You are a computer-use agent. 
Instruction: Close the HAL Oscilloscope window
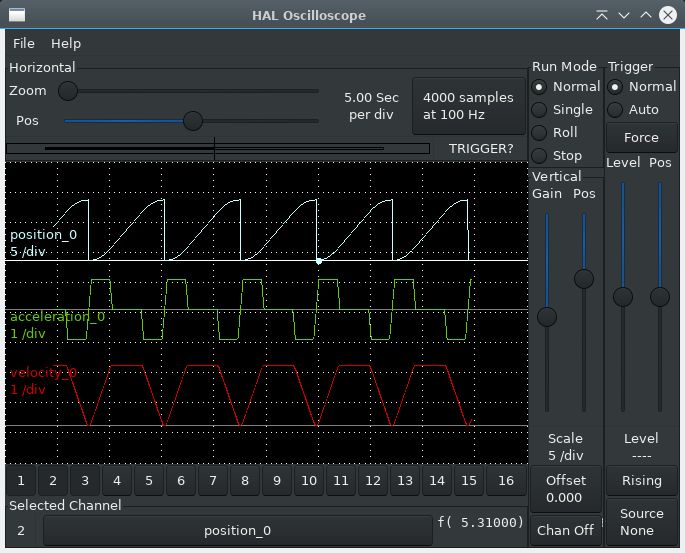coord(668,15)
